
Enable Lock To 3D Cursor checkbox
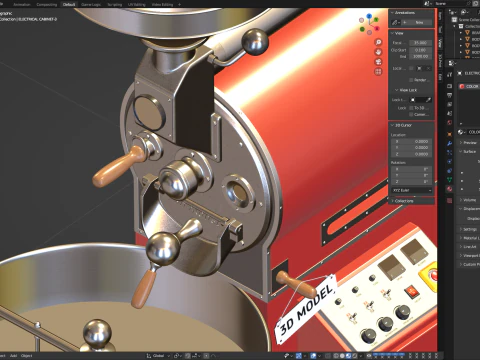(411, 108)
